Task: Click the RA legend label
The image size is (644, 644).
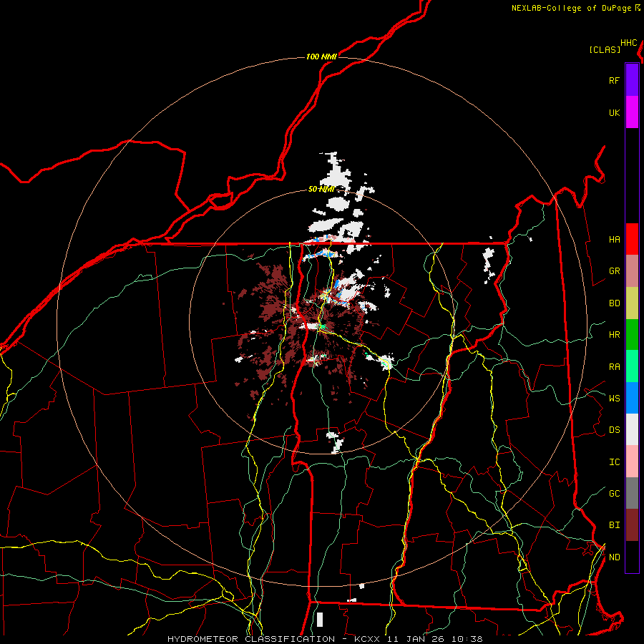Action: pos(614,367)
